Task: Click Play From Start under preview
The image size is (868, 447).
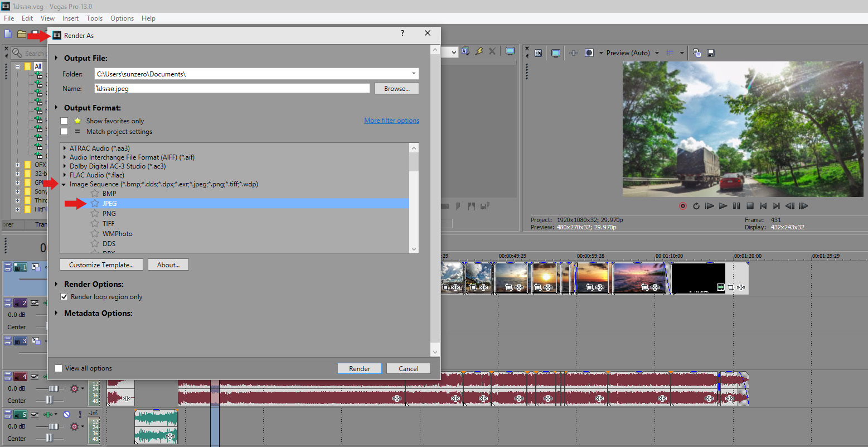Action: 710,206
